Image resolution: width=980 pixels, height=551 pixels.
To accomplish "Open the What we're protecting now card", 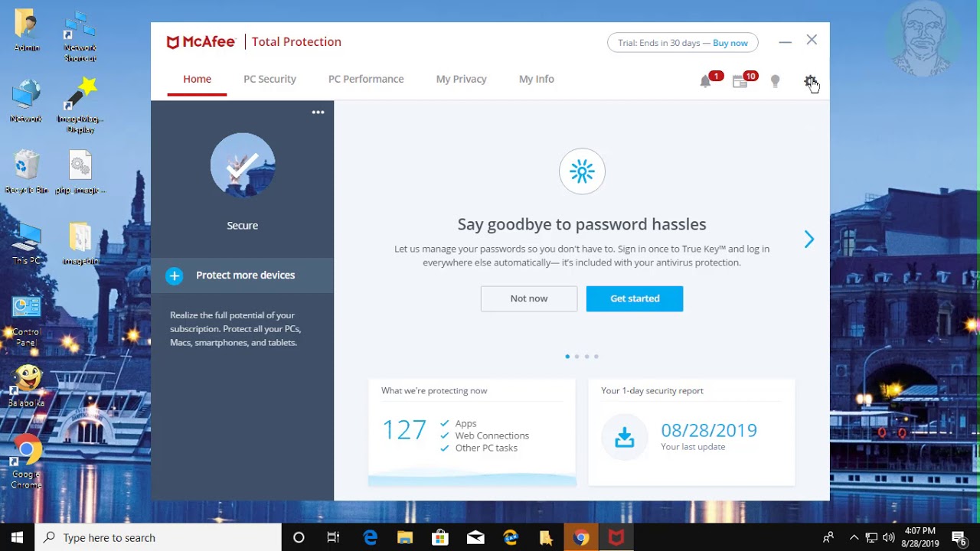I will click(x=472, y=432).
